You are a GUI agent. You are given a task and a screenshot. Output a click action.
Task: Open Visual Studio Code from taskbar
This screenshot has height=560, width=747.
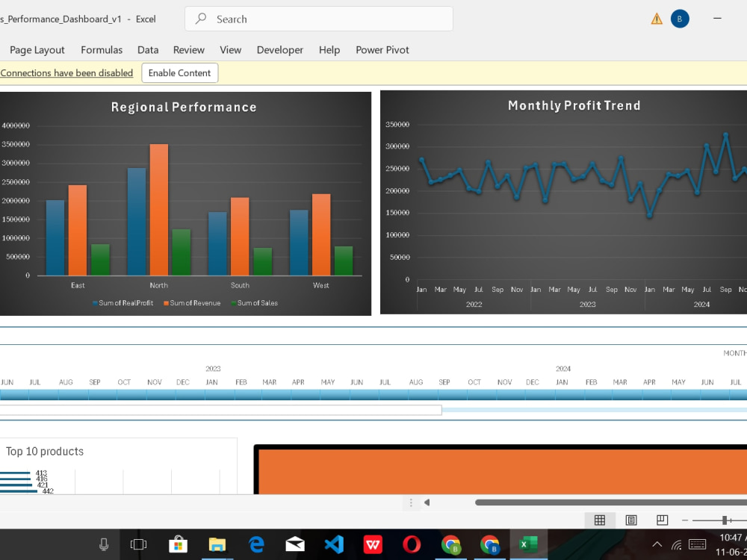[334, 544]
